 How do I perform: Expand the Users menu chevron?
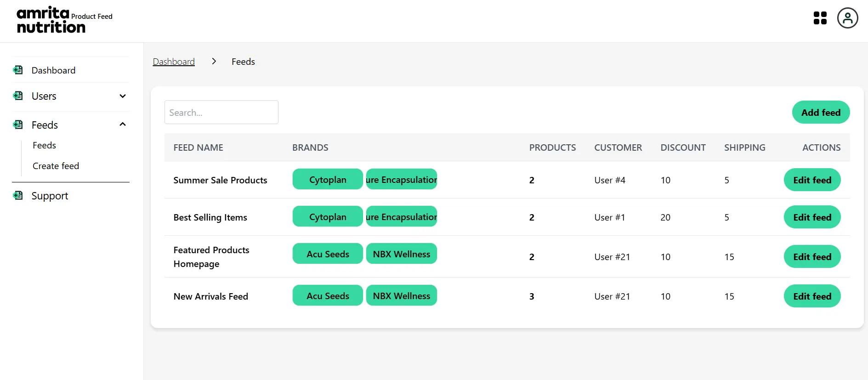[123, 96]
